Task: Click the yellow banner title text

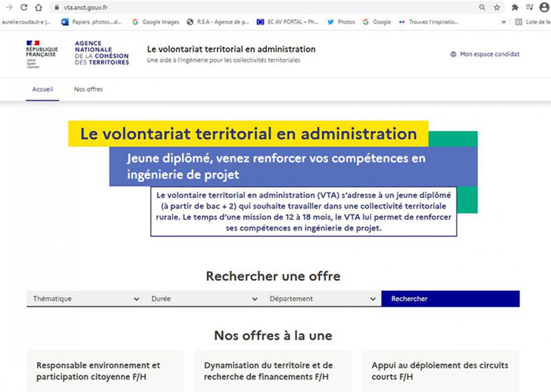Action: pyautogui.click(x=248, y=134)
